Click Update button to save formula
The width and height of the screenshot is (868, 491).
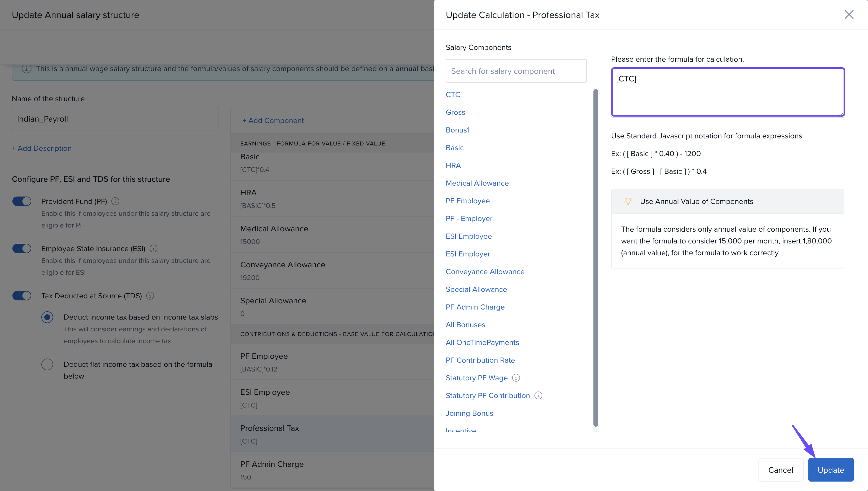[x=831, y=470]
